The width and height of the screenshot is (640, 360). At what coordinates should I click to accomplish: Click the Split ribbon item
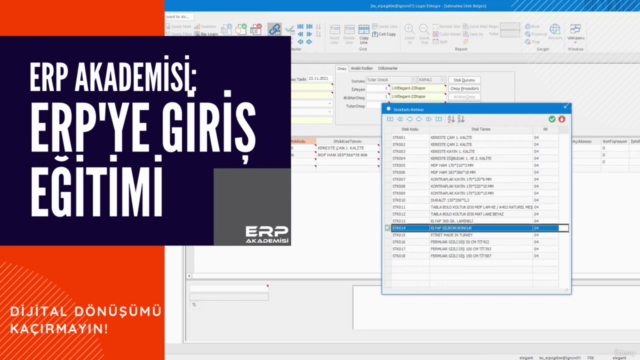[441, 42]
